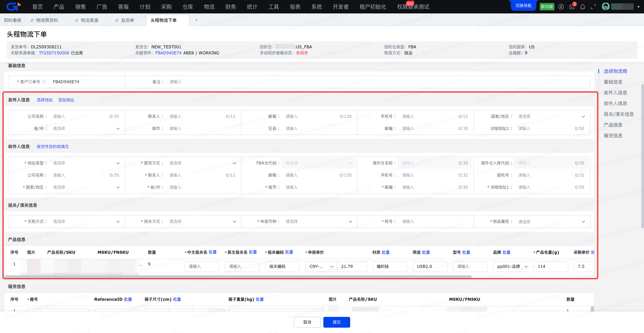Click the 切换导航 button
This screenshot has height=333, width=644.
pyautogui.click(x=523, y=6)
